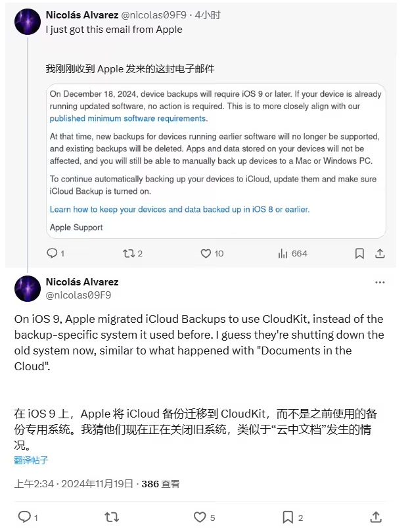Repost the CloudKit tweet at bottom
Screen dimensions: 410x532
[x=112, y=517]
